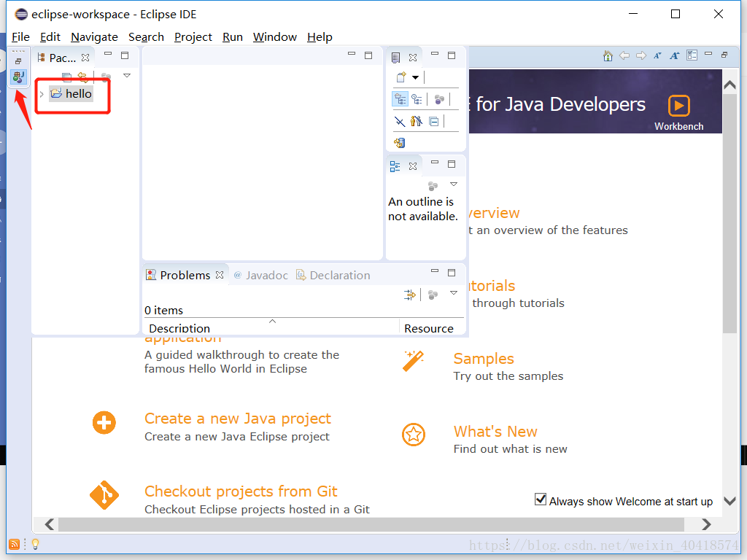
Task: Switch to the Javadoc tab
Action: pyautogui.click(x=261, y=275)
